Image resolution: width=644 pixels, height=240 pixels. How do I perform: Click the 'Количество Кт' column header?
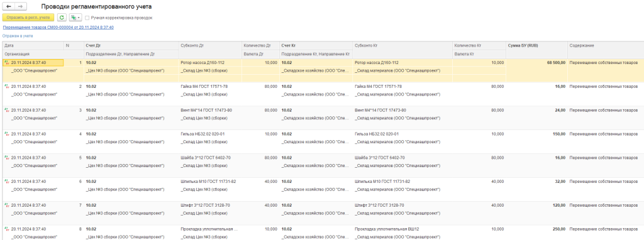click(479, 45)
